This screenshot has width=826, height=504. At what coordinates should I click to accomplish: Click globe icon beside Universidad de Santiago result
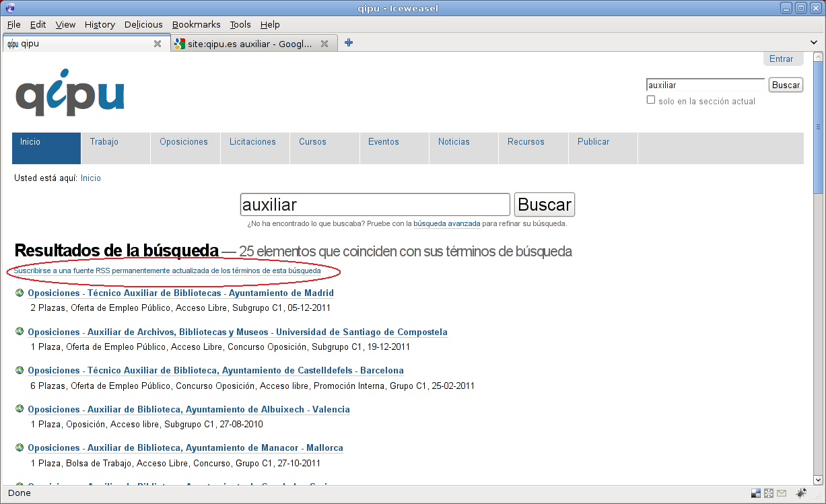pyautogui.click(x=20, y=332)
